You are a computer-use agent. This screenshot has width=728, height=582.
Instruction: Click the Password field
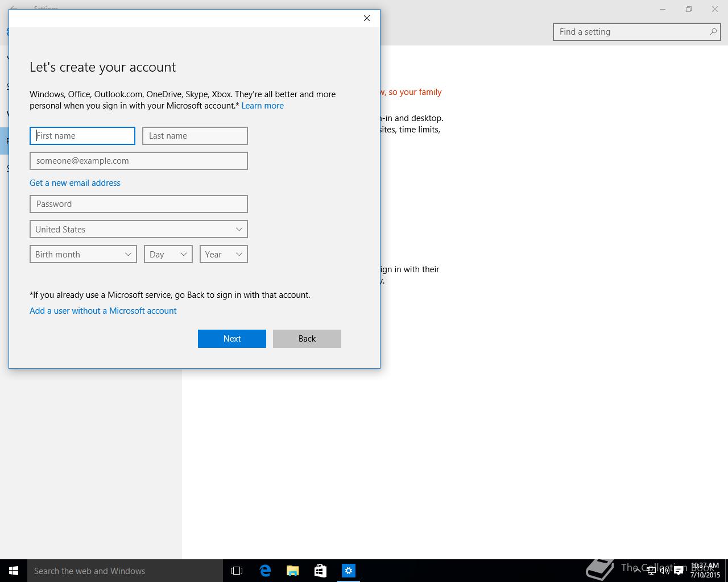pyautogui.click(x=139, y=204)
